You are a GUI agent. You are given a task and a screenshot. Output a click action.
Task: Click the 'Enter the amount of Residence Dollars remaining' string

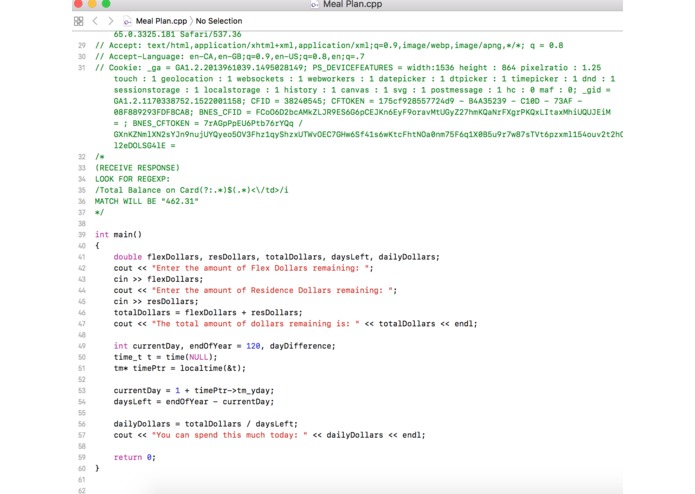tap(272, 290)
